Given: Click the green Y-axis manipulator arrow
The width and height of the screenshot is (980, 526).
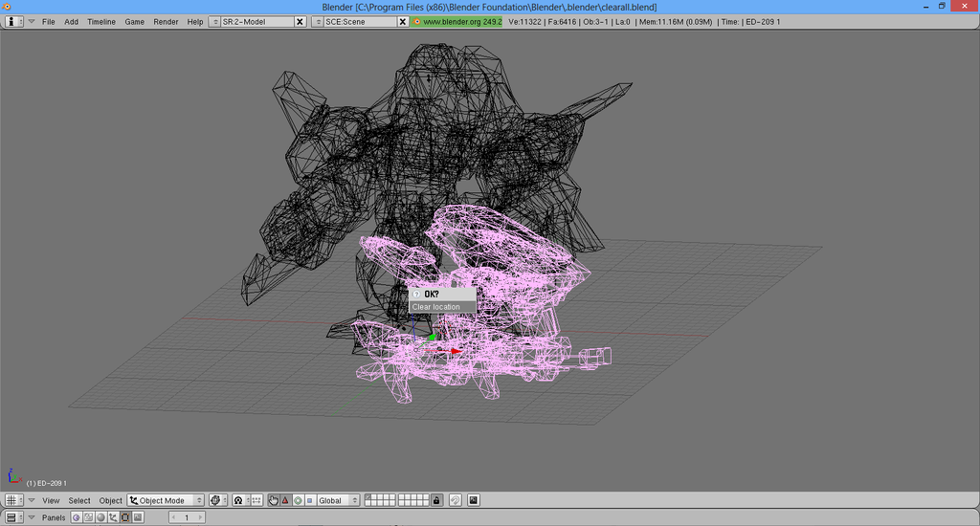Looking at the screenshot, I should 432,338.
